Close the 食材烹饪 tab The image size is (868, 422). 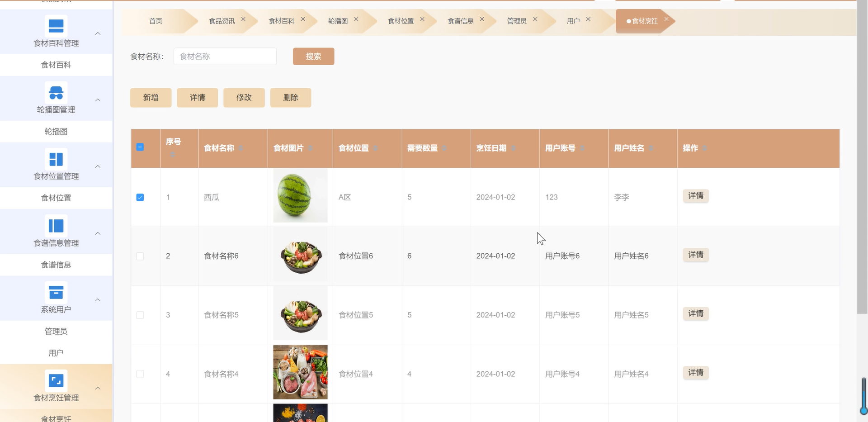666,19
